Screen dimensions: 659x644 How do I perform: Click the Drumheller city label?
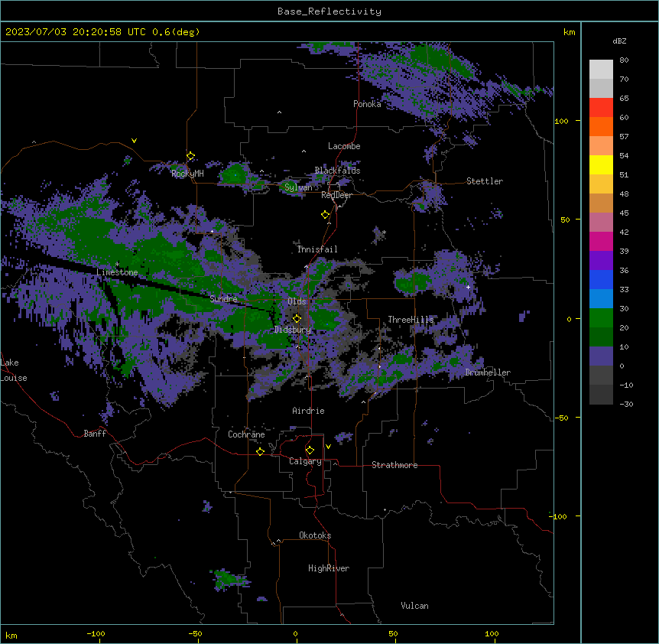pyautogui.click(x=488, y=372)
